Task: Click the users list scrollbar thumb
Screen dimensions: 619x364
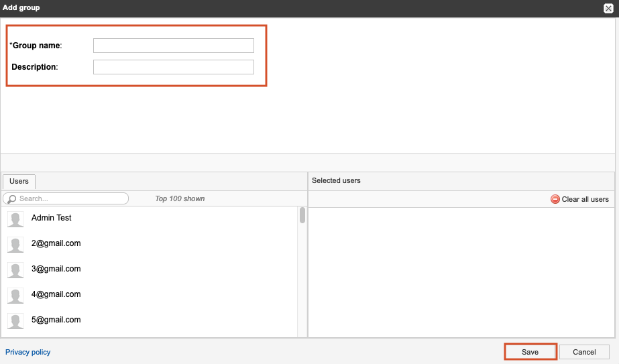Action: [302, 215]
